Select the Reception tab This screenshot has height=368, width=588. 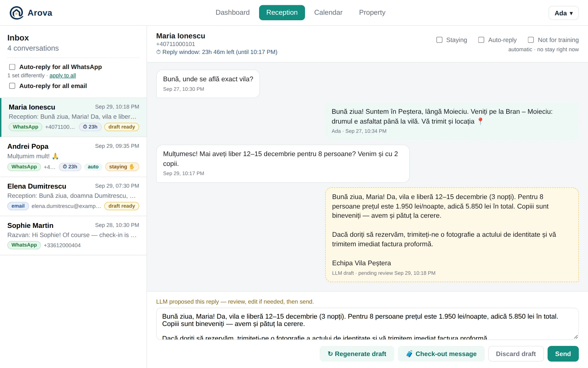(282, 13)
